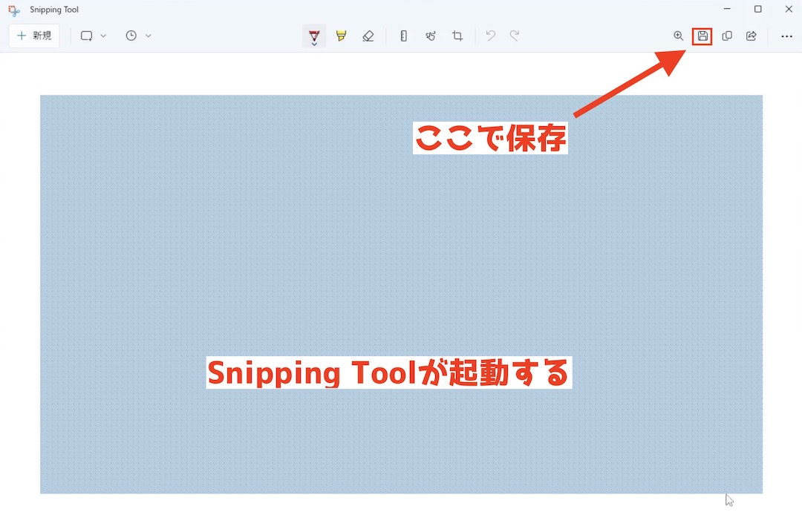Image resolution: width=802 pixels, height=532 pixels.
Task: Click the undo arrow
Action: [x=489, y=36]
